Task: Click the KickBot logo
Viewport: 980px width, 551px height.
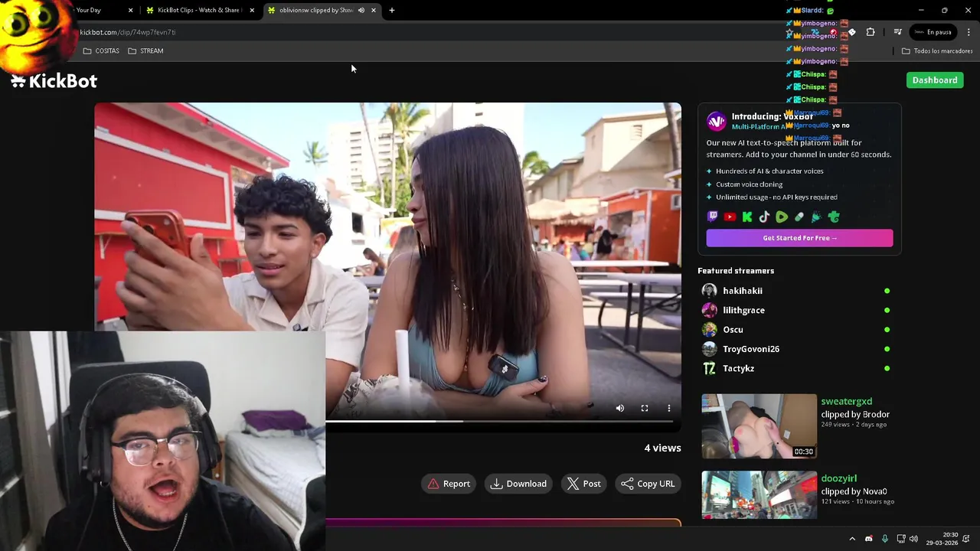Action: [54, 81]
